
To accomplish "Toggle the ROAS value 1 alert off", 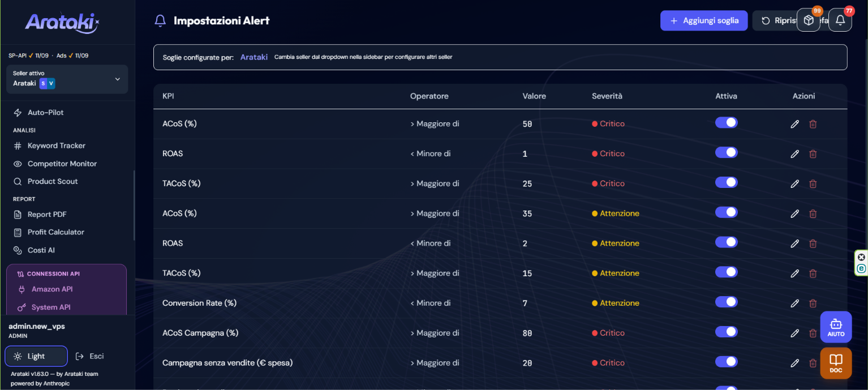I will pyautogui.click(x=727, y=152).
